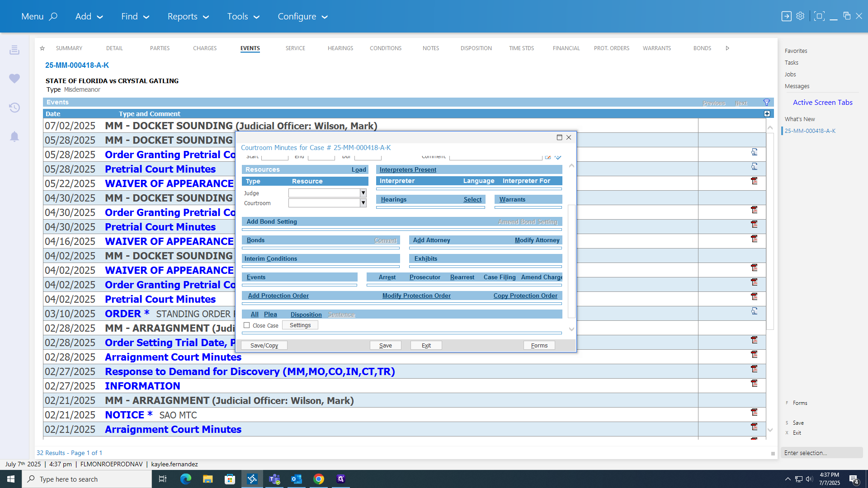The height and width of the screenshot is (488, 868).
Task: Switch to the WARRANTS tab
Action: coord(657,48)
